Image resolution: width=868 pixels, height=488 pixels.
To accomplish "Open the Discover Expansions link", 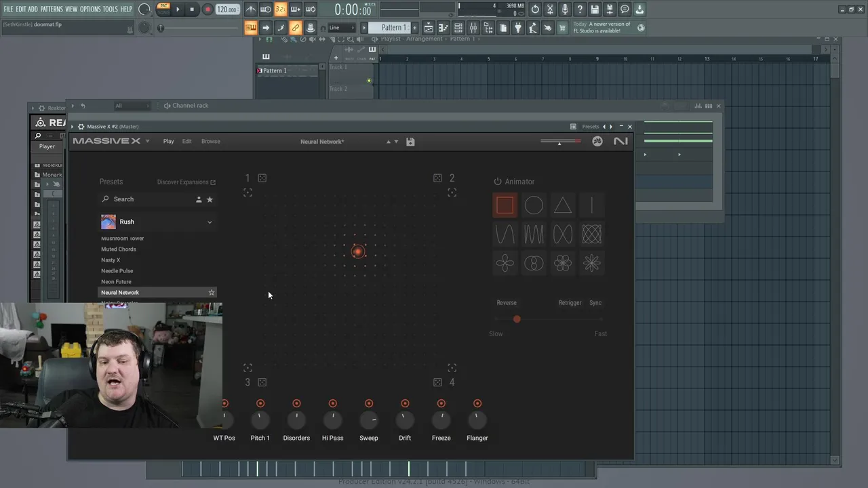I will coord(186,182).
